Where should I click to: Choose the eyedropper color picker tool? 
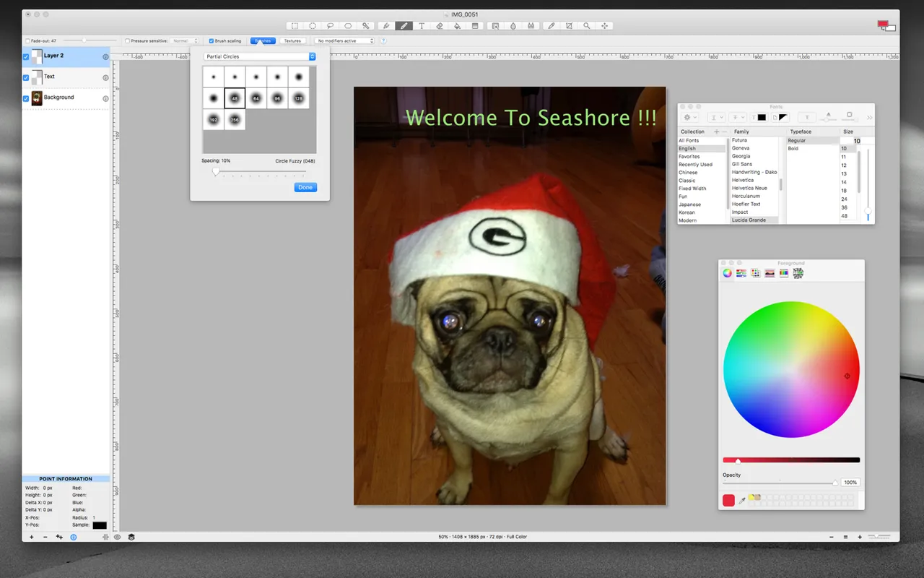click(552, 26)
